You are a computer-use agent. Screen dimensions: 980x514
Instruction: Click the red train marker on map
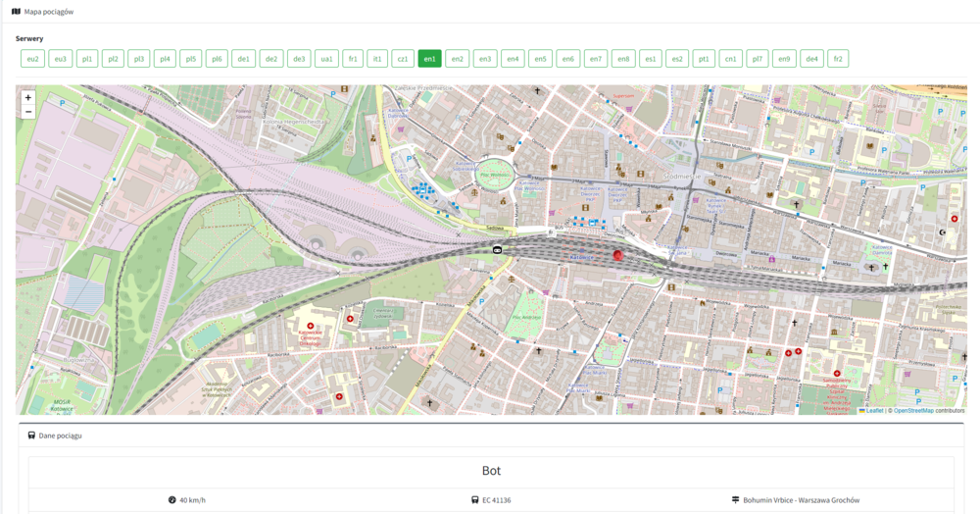(x=617, y=255)
